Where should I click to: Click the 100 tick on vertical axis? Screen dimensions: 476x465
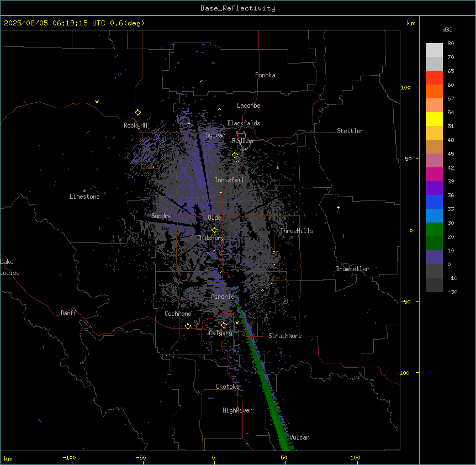[x=405, y=87]
